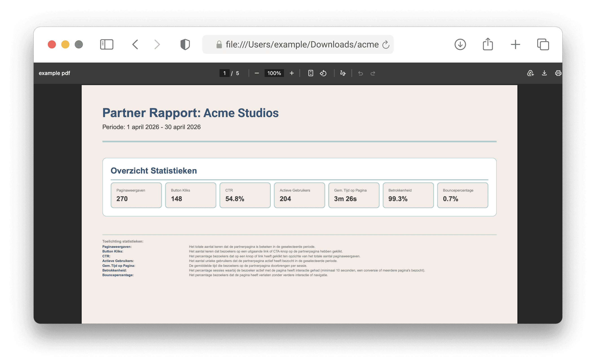Click the lock icon in the address bar
Image resolution: width=596 pixels, height=364 pixels.
[x=219, y=44]
